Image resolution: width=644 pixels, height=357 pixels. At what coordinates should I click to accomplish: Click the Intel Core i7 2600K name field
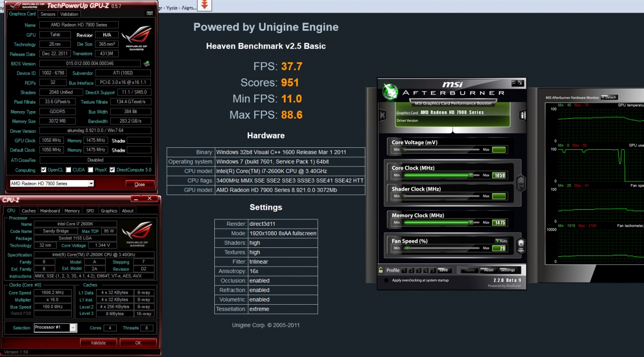click(75, 224)
